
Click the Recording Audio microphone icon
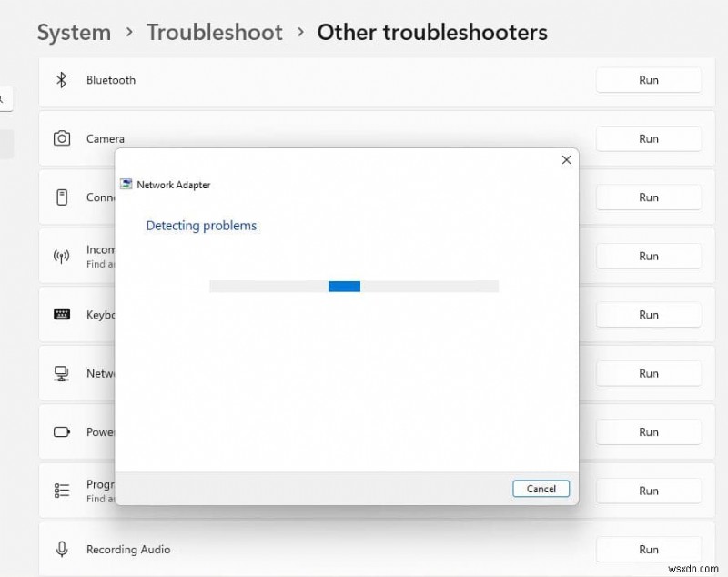pyautogui.click(x=62, y=549)
